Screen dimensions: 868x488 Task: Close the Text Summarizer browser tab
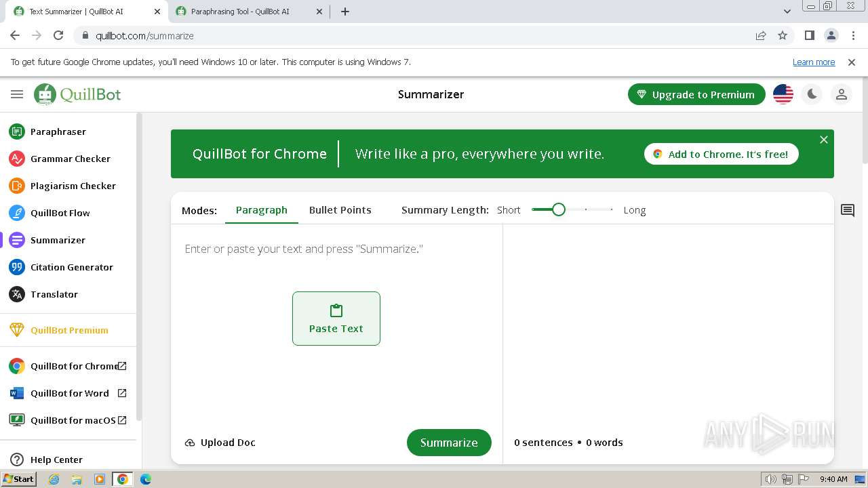[x=157, y=12]
